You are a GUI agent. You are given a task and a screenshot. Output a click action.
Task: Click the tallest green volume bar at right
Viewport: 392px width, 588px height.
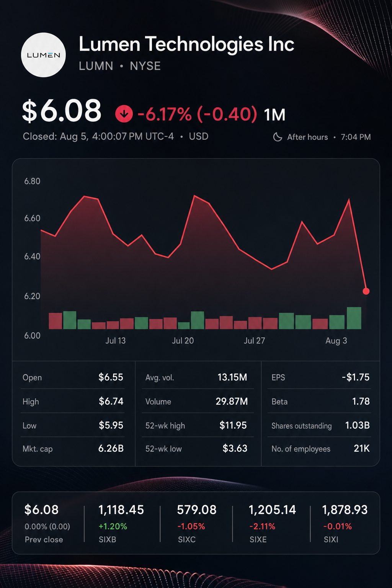354,318
